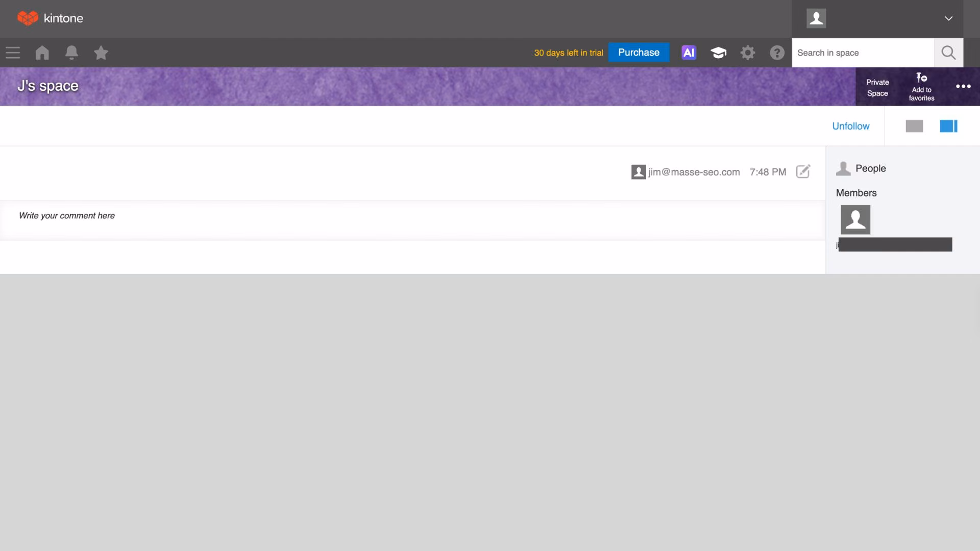Click the post author avatar icon

[639, 172]
